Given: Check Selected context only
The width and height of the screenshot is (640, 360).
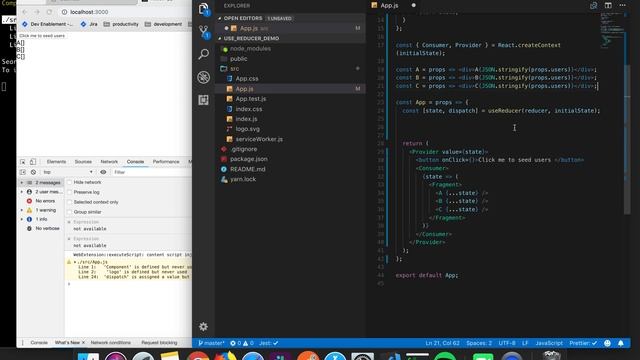Looking at the screenshot, I should point(69,202).
